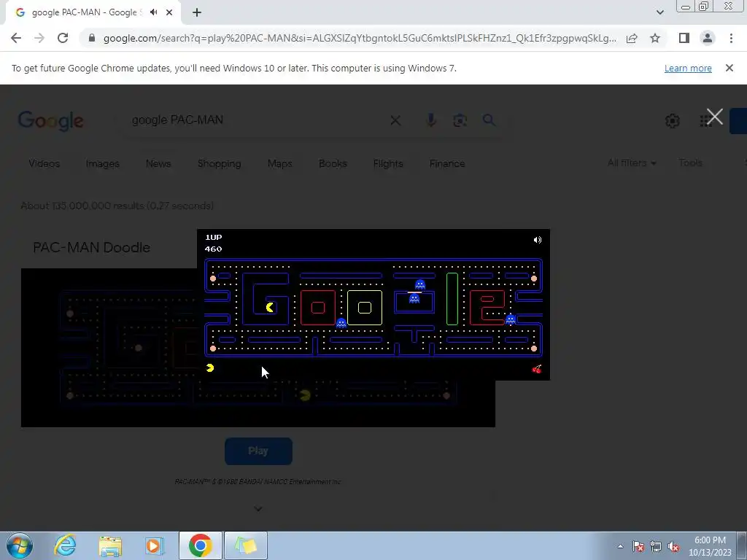Switch to the Flights results tab

point(388,163)
